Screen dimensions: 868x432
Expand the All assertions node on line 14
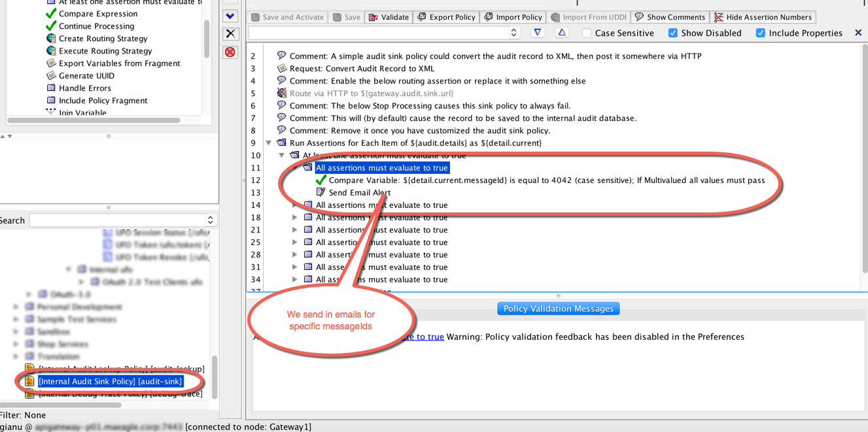click(x=294, y=205)
